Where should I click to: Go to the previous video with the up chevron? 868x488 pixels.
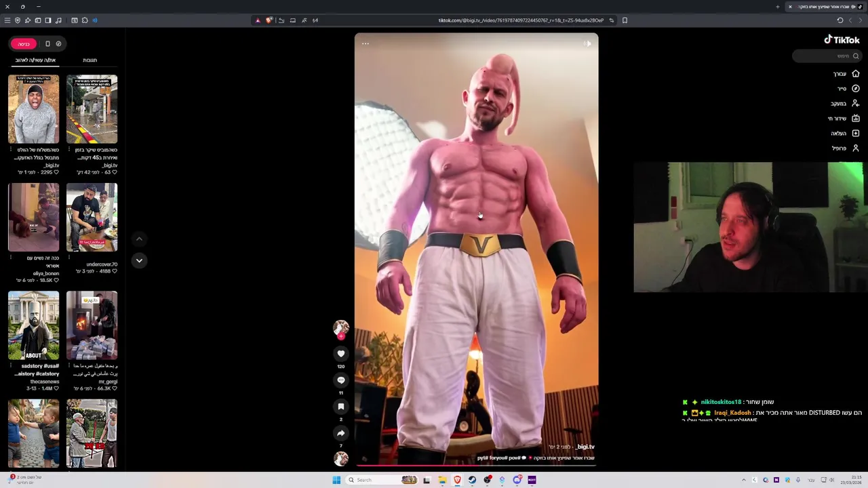[x=139, y=239]
